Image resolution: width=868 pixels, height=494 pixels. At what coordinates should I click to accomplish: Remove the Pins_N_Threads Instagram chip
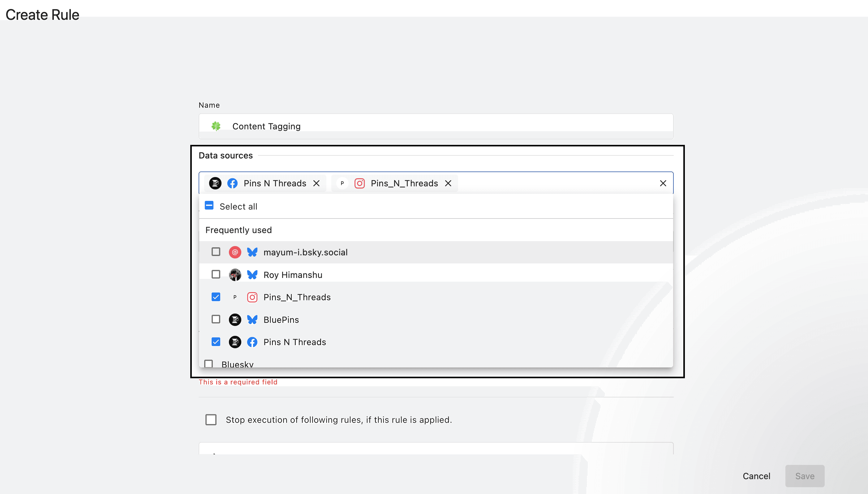(448, 183)
